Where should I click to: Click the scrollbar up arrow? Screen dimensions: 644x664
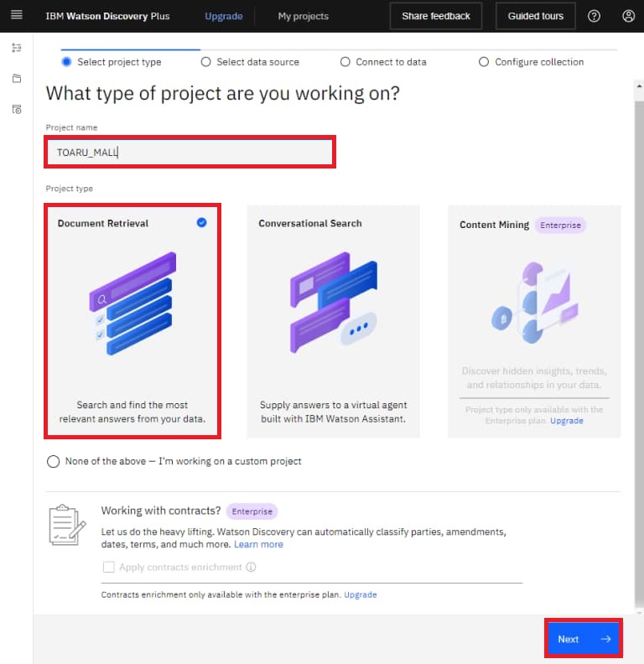click(639, 86)
